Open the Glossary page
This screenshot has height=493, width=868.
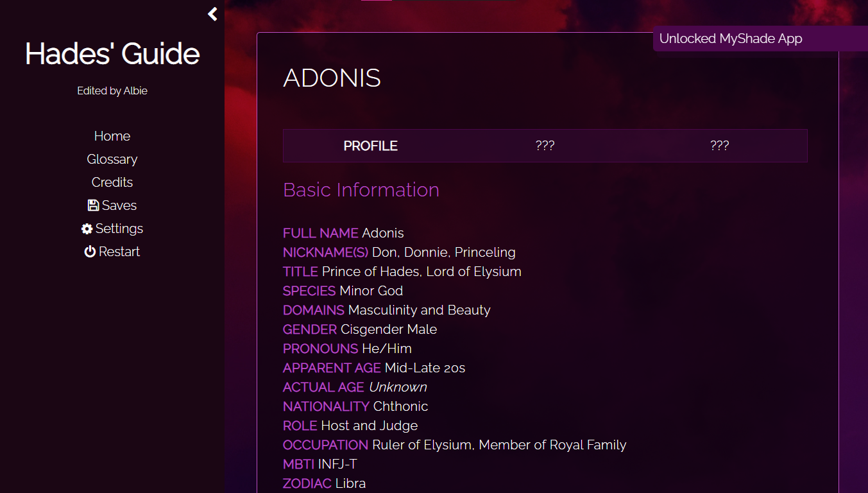pyautogui.click(x=112, y=159)
